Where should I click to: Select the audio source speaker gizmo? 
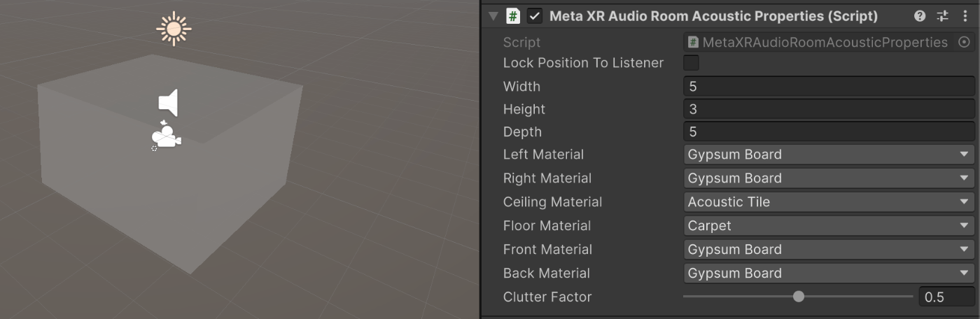pos(169,103)
